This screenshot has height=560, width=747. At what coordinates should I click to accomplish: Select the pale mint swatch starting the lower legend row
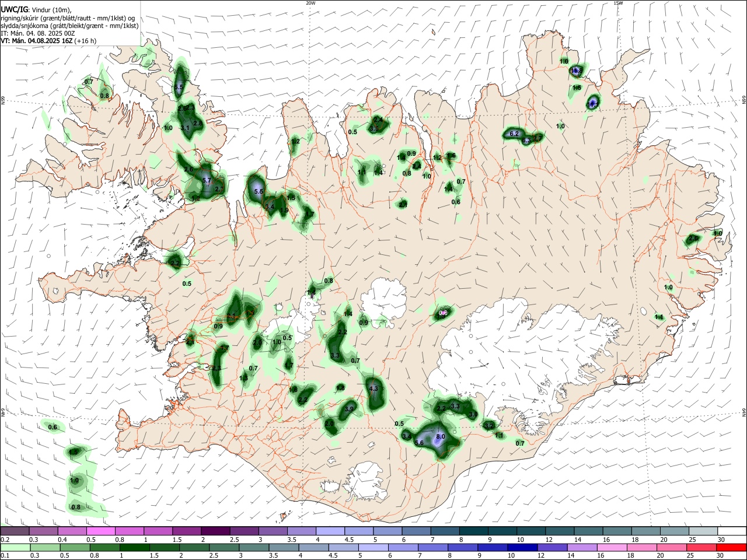15,547
